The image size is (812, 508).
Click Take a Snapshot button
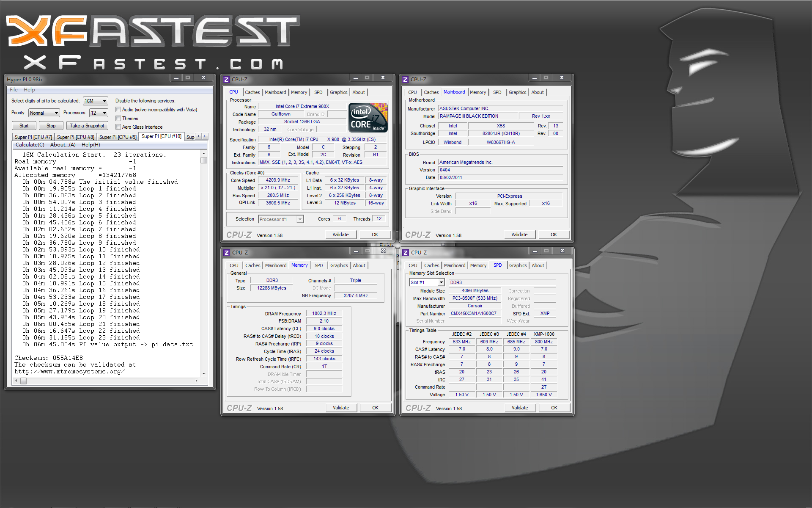[x=87, y=126]
